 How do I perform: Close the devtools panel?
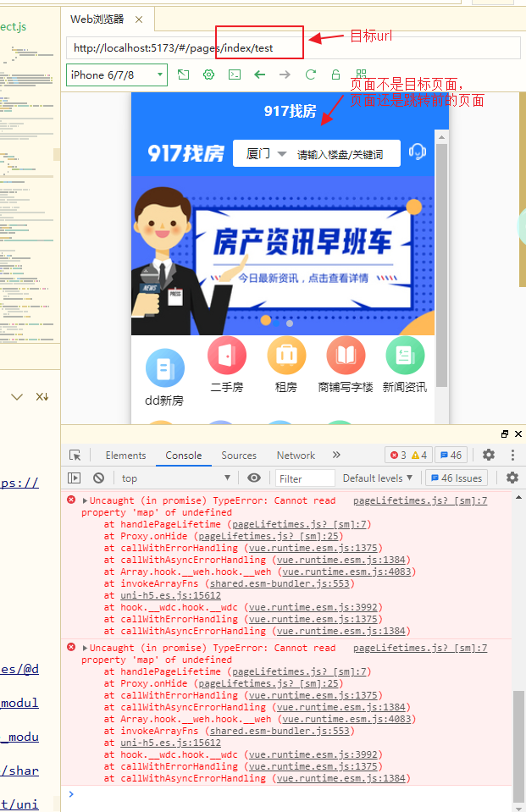518,434
